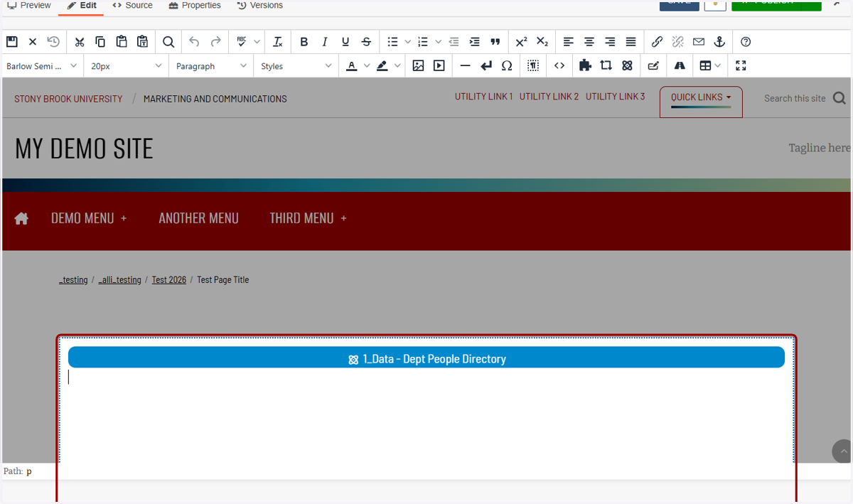Screen dimensions: 853x504
Task: Open text color picker arrow
Action: click(367, 66)
